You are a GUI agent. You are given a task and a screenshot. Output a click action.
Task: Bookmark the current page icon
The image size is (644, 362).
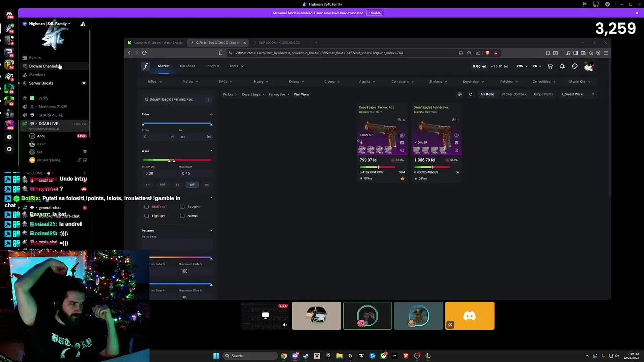pyautogui.click(x=220, y=53)
